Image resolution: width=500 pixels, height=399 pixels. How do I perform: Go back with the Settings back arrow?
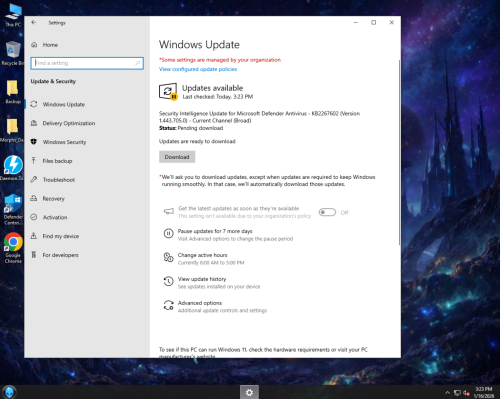point(34,23)
